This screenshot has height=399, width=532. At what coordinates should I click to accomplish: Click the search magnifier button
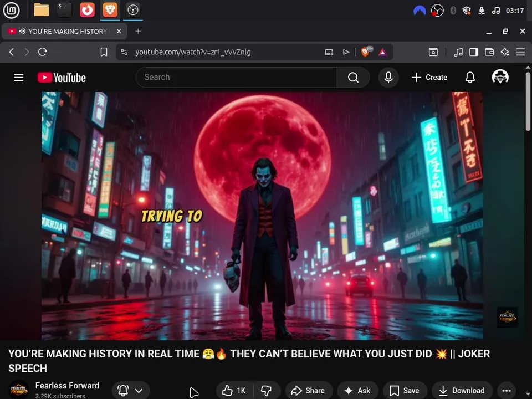point(353,78)
